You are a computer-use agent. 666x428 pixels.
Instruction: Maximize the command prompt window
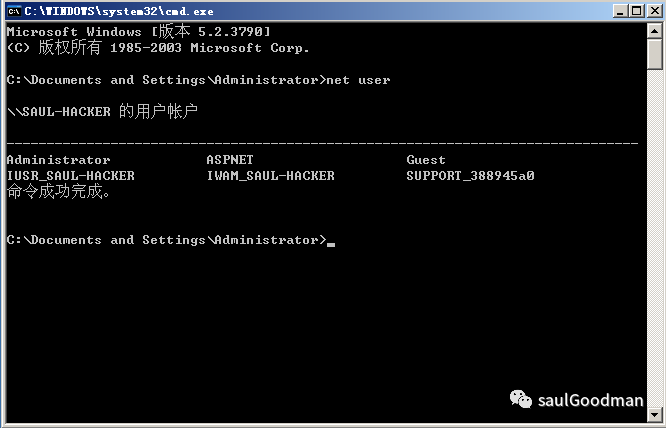click(x=636, y=10)
